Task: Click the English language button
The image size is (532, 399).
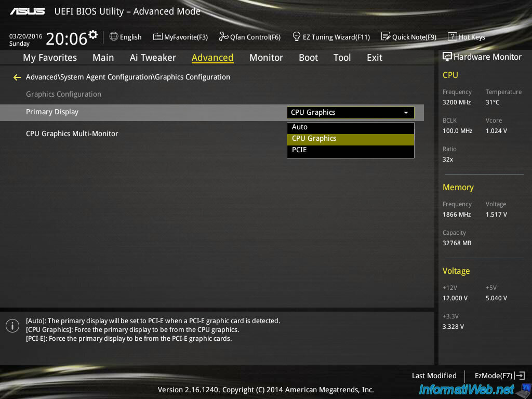Action: tap(126, 37)
